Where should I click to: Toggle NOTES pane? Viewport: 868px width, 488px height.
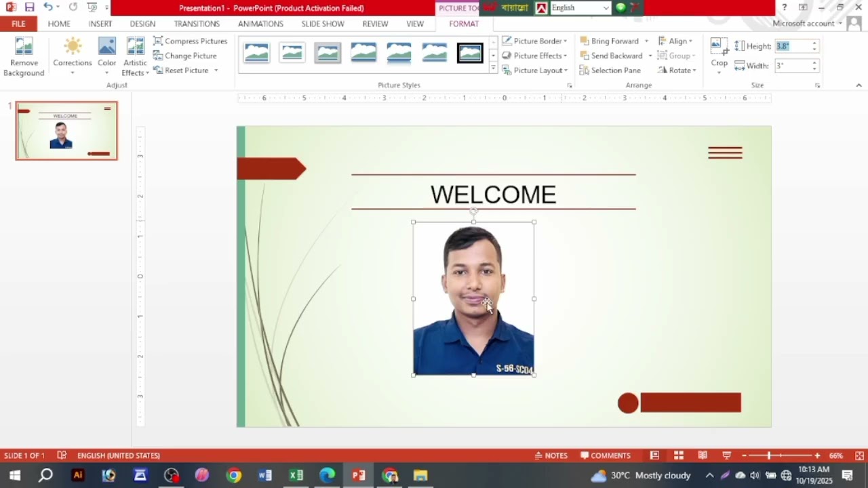point(551,455)
